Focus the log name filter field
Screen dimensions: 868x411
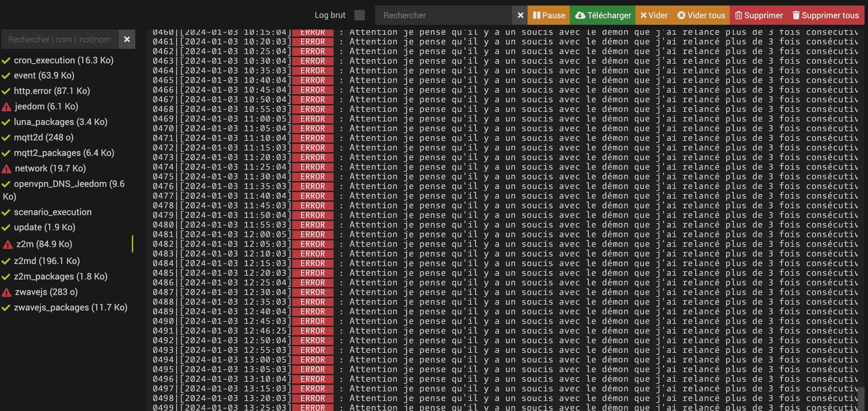pyautogui.click(x=60, y=39)
